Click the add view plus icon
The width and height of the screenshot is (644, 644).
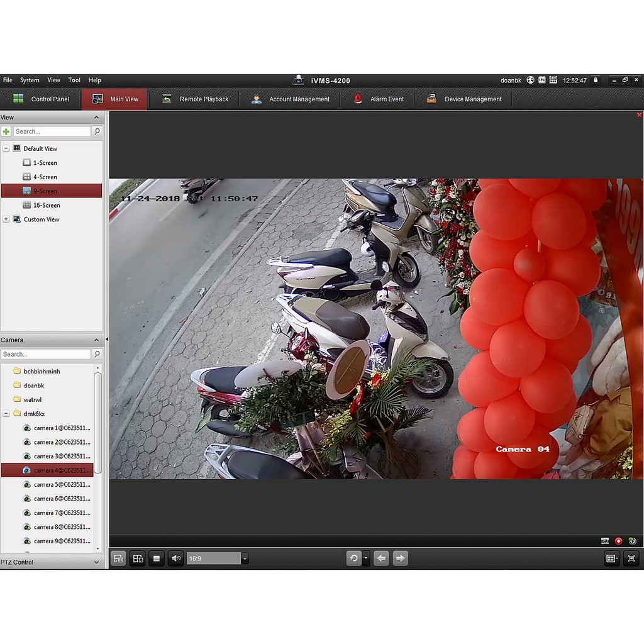click(x=6, y=131)
